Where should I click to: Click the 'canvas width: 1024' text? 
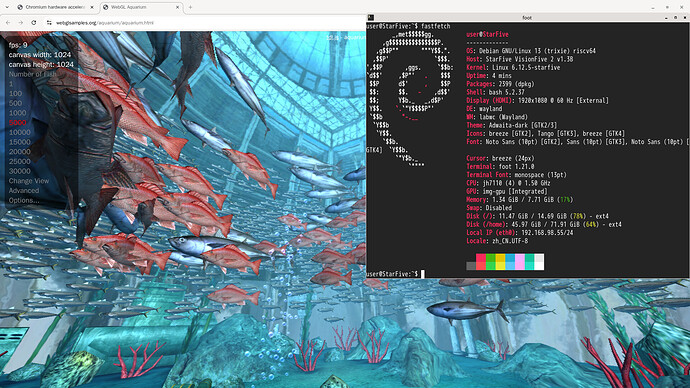tap(40, 55)
